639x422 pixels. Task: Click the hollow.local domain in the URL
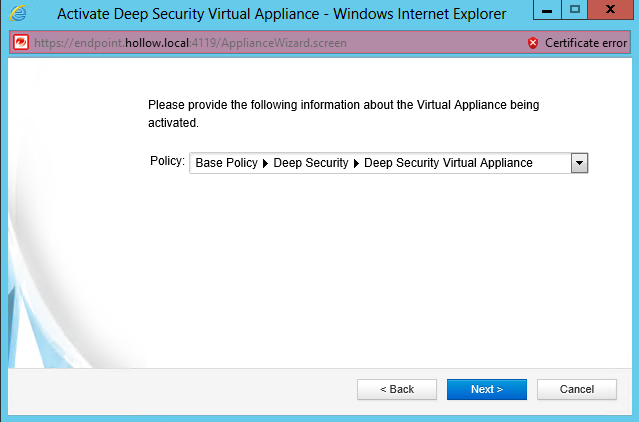[x=157, y=44]
